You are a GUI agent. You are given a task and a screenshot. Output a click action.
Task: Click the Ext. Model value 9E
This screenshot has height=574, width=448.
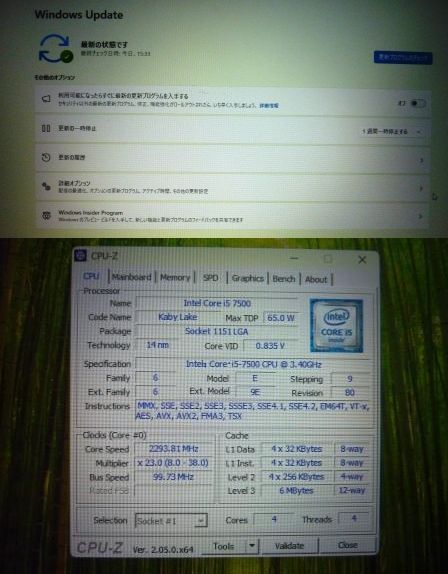(x=255, y=392)
